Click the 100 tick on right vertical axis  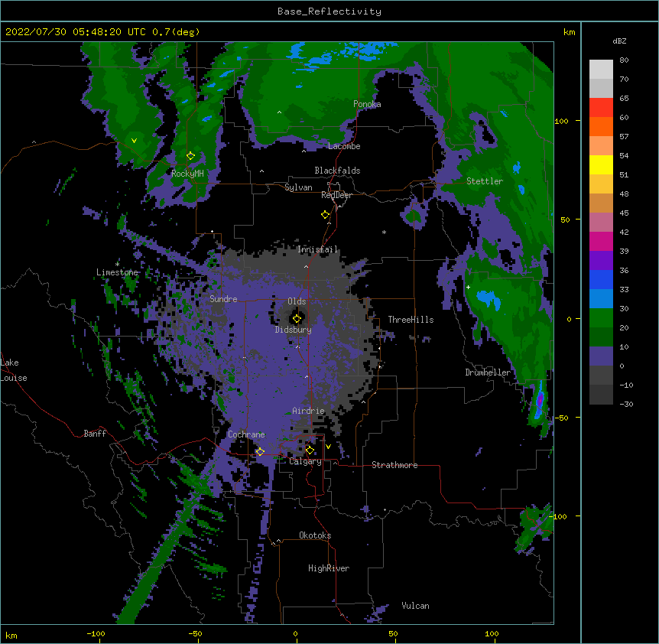coord(561,121)
